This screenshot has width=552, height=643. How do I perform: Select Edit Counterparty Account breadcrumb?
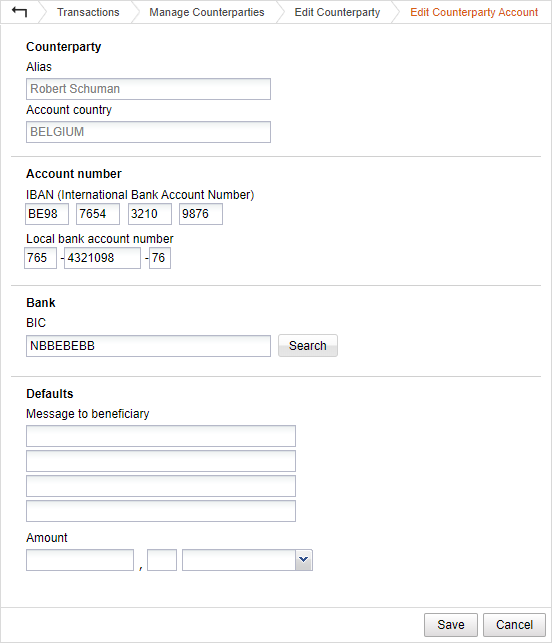474,12
